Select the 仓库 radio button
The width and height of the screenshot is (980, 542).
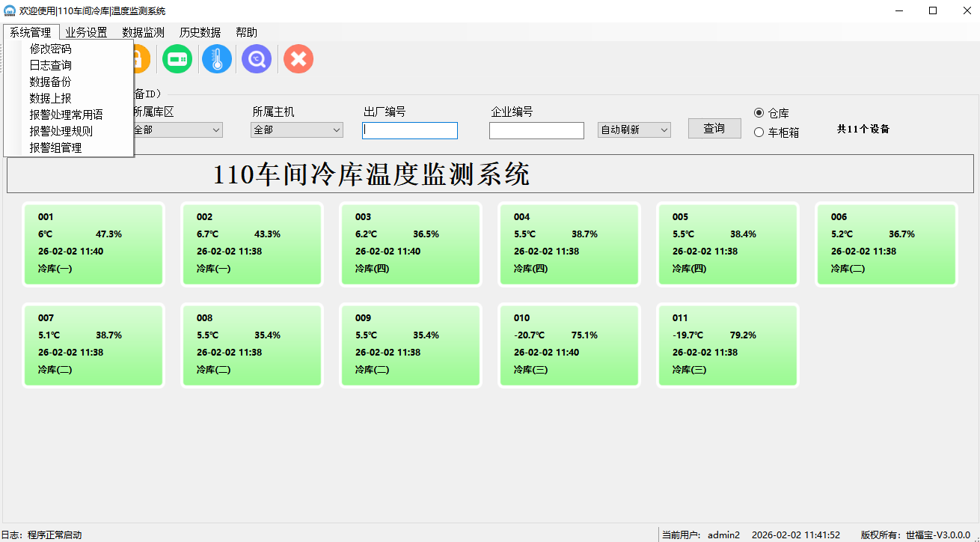point(759,113)
